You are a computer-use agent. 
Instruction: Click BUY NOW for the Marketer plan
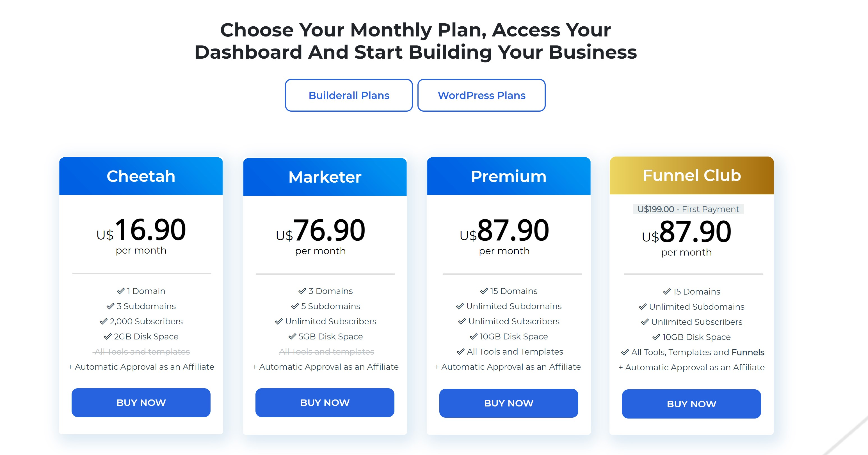click(325, 403)
